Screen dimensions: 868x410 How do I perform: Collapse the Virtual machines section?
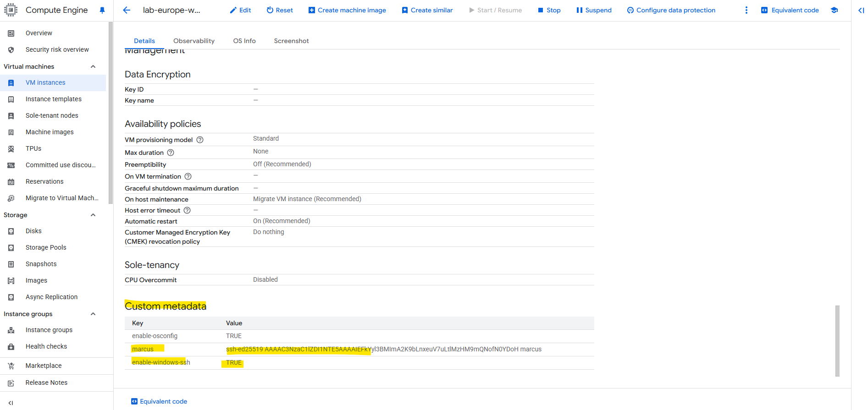pyautogui.click(x=93, y=66)
